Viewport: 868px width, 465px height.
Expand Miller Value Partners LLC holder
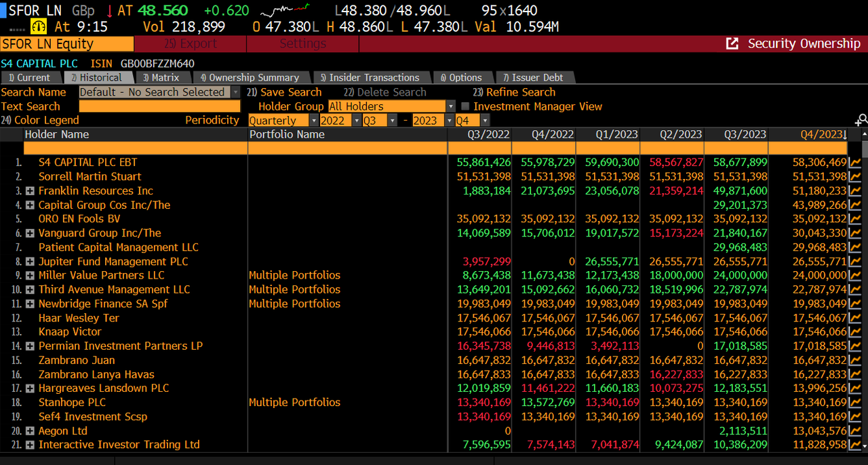pos(30,275)
